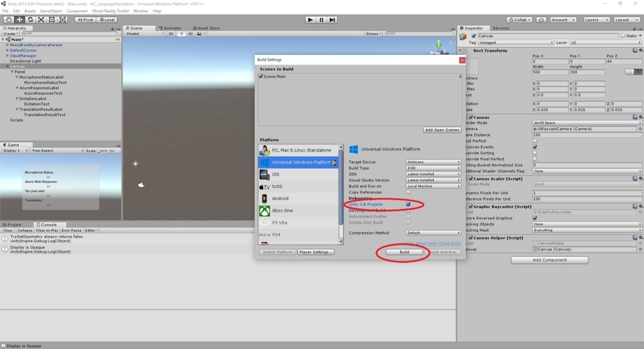Select the combined Transform tool
This screenshot has width=644, height=349.
coord(62,19)
